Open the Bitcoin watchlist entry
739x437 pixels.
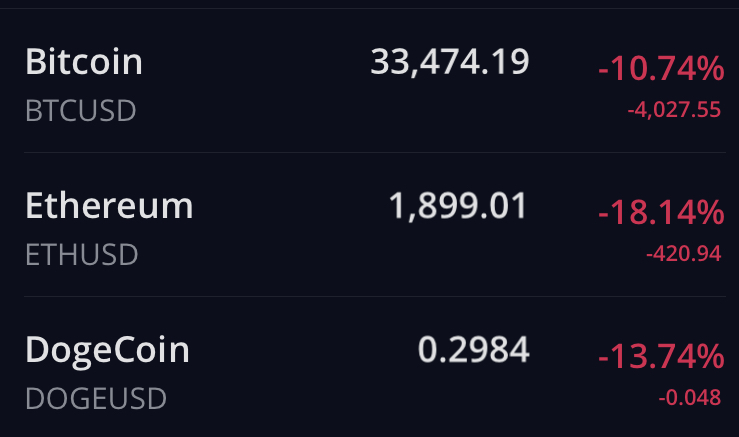(84, 63)
